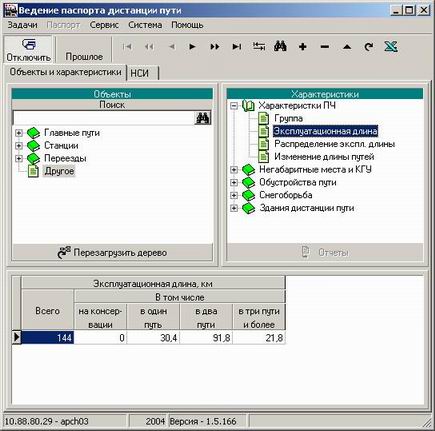Go to last record navigation icon
Image resolution: width=435 pixels, height=431 pixels.
coord(237,47)
